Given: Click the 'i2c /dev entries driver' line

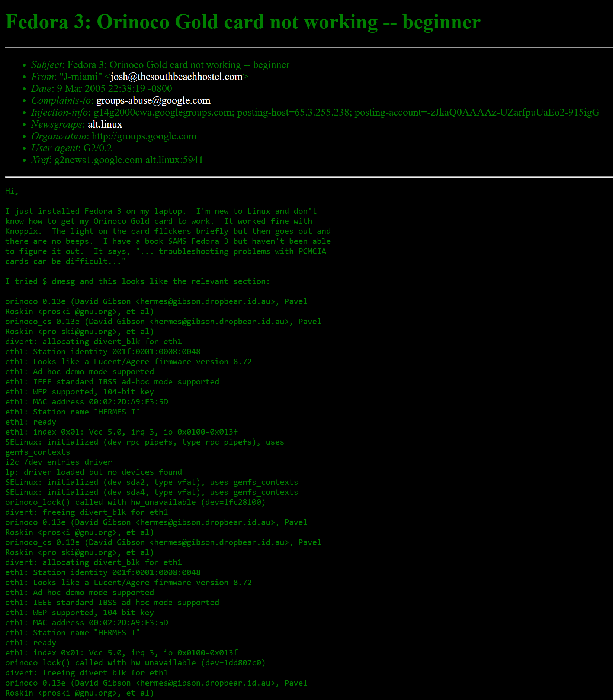Looking at the screenshot, I should coord(59,462).
